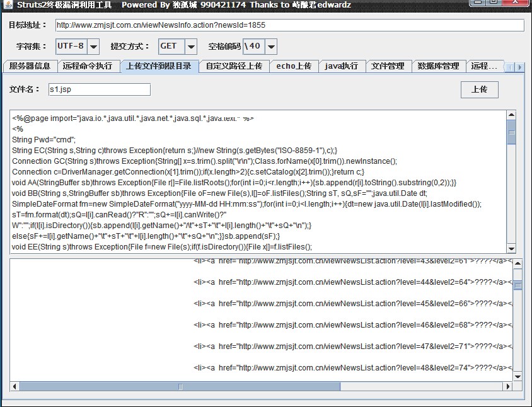Viewport: 532px width, 407px height.
Task: Click the output link with level=46&level2=68
Action: pos(353,325)
